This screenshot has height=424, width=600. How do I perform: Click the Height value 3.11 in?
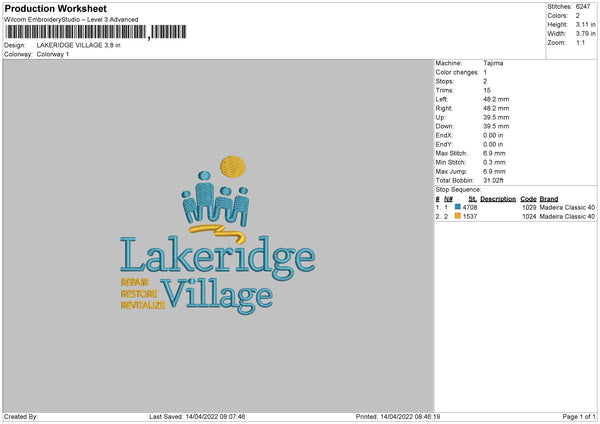point(585,24)
